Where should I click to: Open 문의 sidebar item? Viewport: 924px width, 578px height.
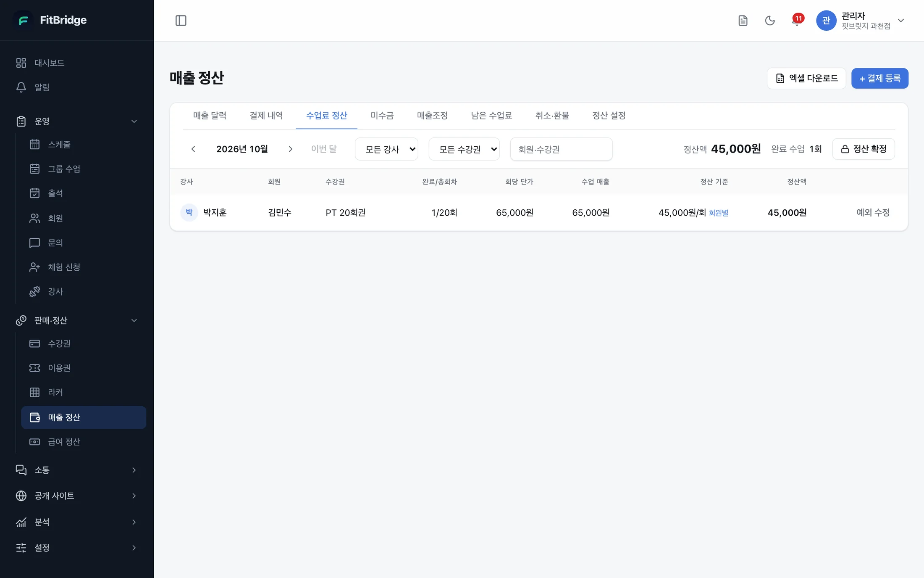84,243
